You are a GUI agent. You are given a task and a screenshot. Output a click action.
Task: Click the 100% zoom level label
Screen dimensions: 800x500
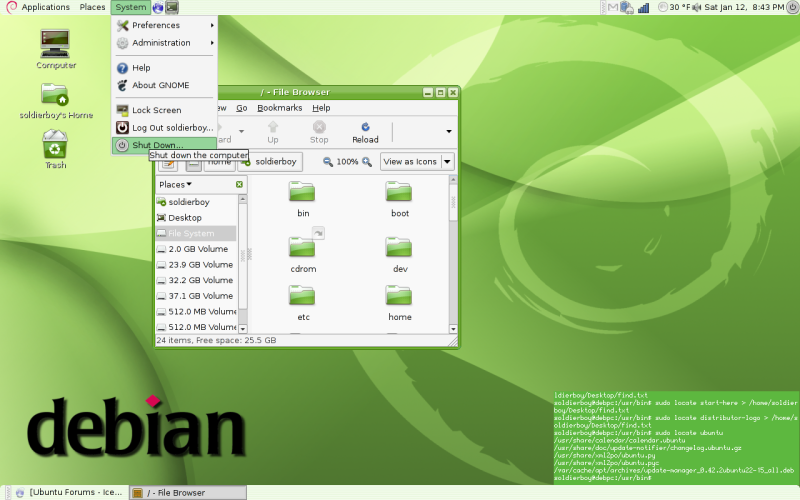point(347,162)
